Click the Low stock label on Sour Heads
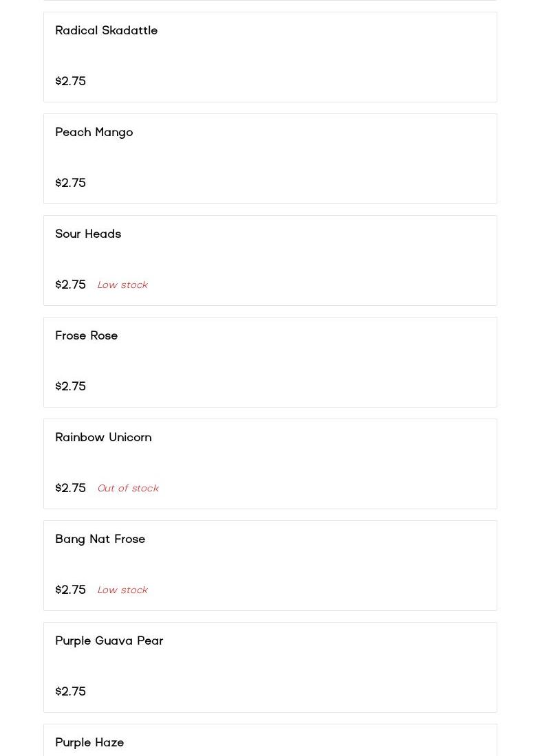 122,285
